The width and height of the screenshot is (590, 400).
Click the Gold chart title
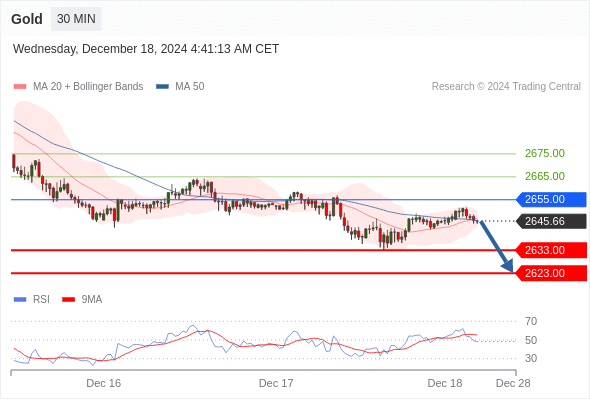(27, 19)
